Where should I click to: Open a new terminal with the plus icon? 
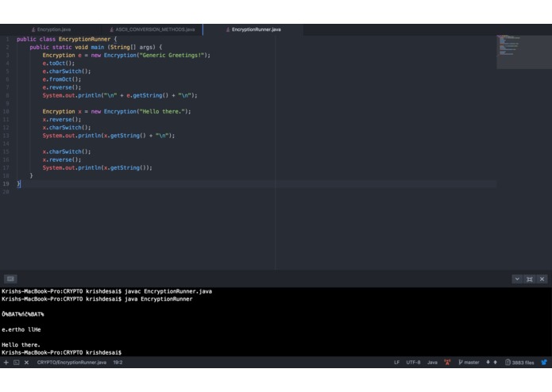coord(6,362)
